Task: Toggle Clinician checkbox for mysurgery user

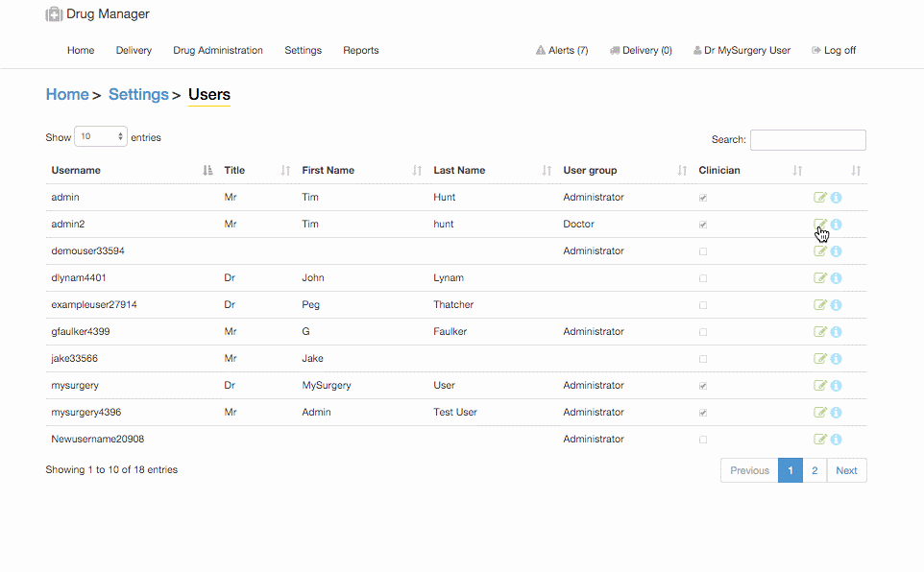Action: point(703,386)
